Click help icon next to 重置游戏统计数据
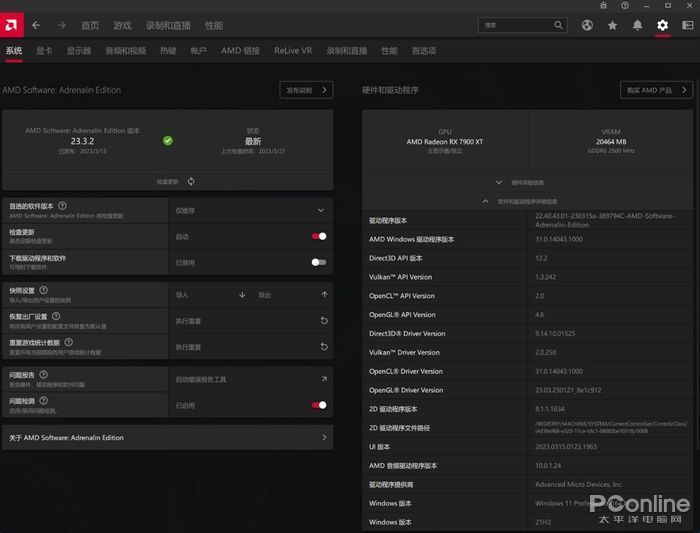The height and width of the screenshot is (533, 700). [69, 342]
